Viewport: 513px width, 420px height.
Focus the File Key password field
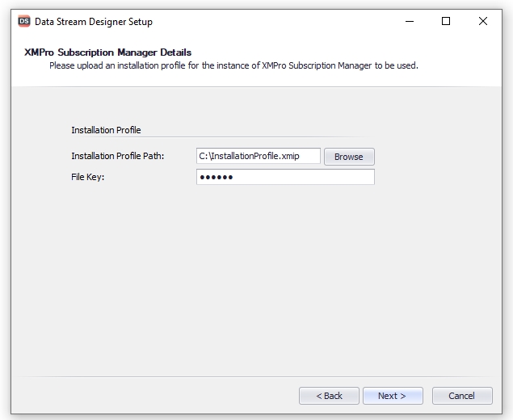285,177
